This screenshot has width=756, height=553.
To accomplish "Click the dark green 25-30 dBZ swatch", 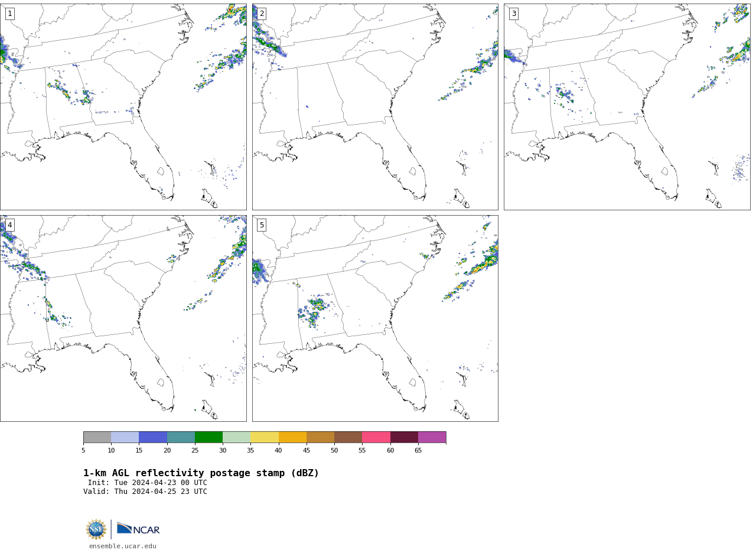I will [x=208, y=437].
